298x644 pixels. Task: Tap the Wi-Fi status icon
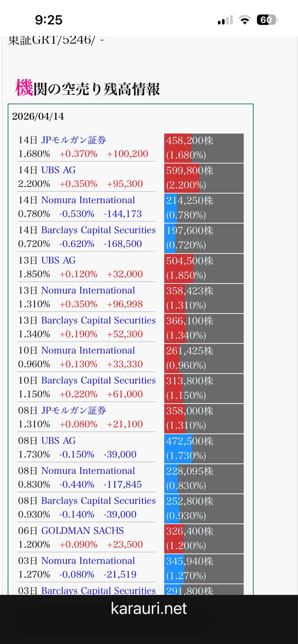[245, 20]
